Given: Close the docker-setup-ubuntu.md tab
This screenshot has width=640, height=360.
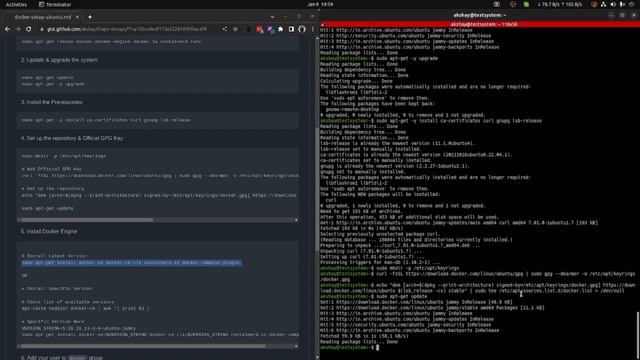Looking at the screenshot, I should tap(77, 17).
